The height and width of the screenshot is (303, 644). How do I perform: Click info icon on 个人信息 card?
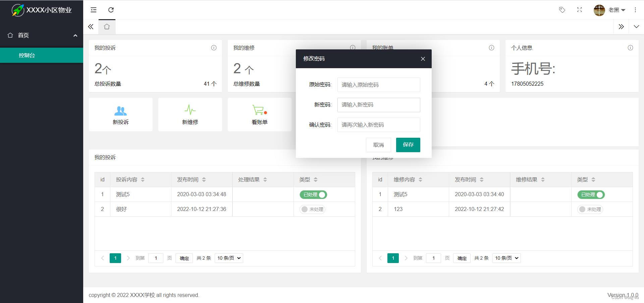tap(630, 48)
